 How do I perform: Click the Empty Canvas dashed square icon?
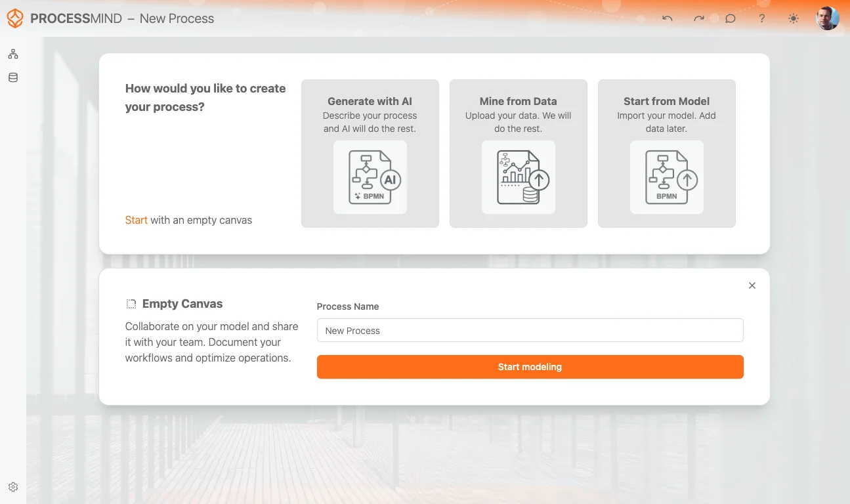[x=131, y=304]
